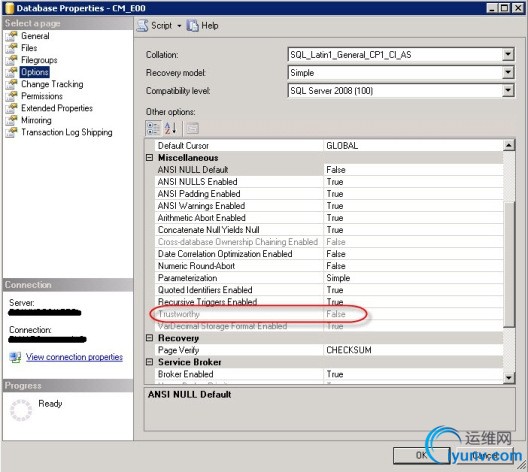Switch property grid to Categorized view icon

click(154, 128)
